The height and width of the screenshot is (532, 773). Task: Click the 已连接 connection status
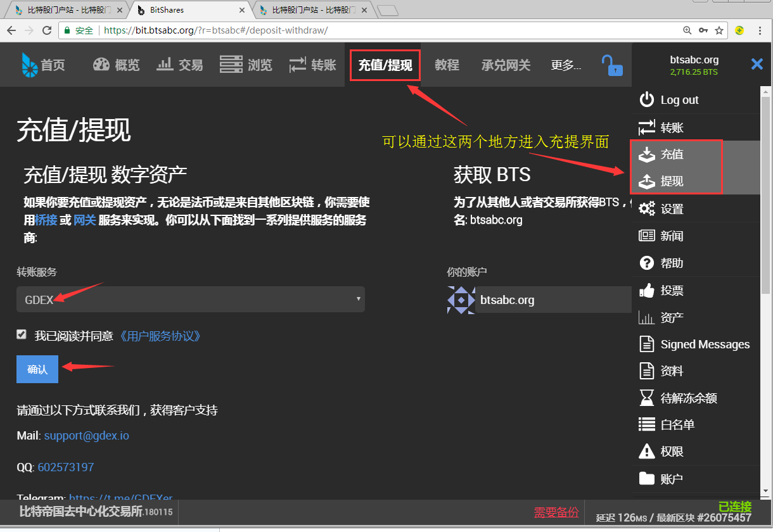coord(735,507)
